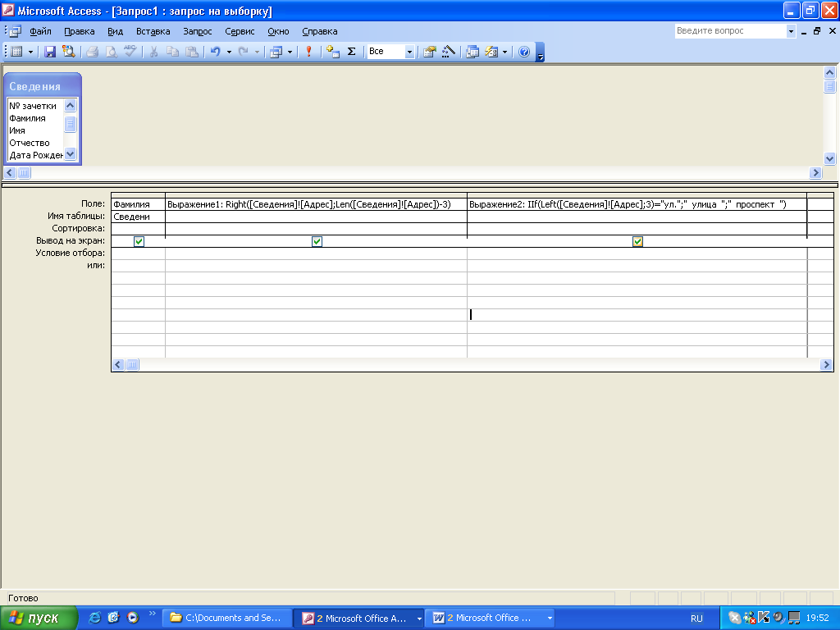This screenshot has width=840, height=630.
Task: Switch to 'C:\Documents and Se...' taskbar button
Action: [227, 619]
